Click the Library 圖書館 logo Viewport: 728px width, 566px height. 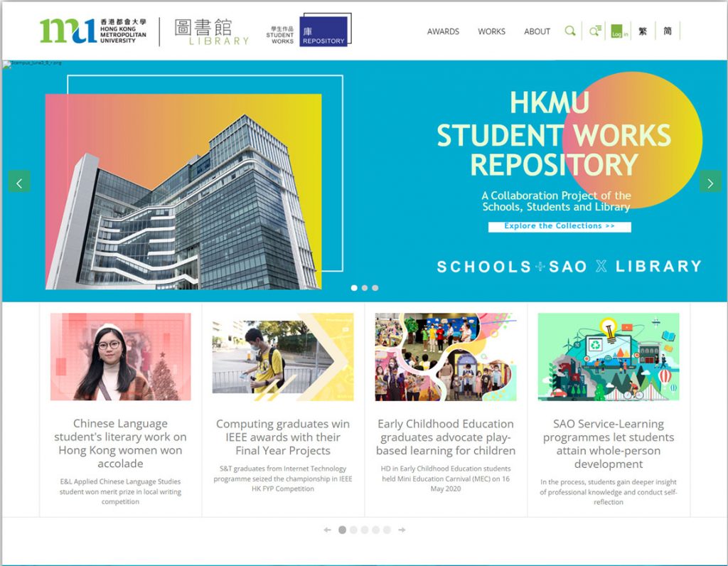pyautogui.click(x=211, y=31)
